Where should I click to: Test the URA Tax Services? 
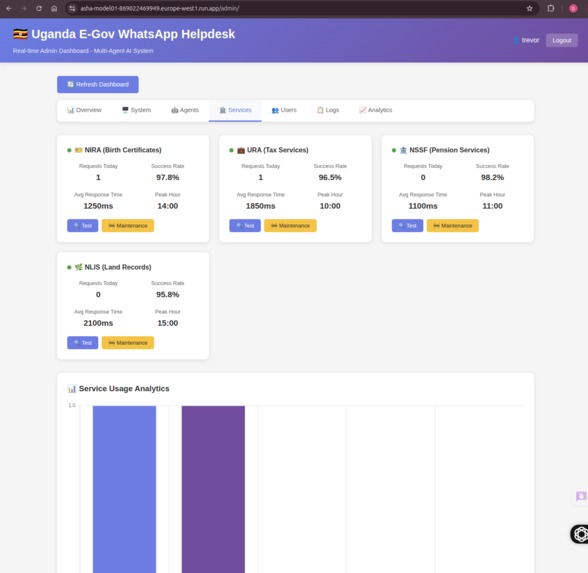(x=245, y=225)
